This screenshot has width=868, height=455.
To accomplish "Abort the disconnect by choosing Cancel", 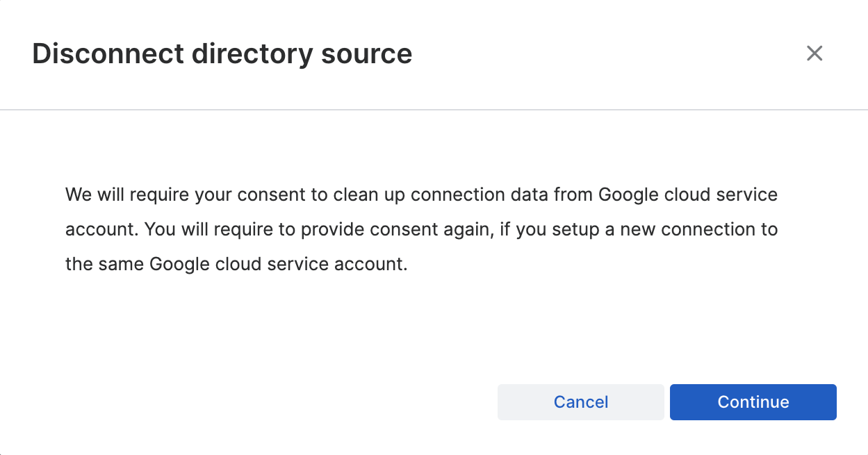I will pyautogui.click(x=580, y=402).
